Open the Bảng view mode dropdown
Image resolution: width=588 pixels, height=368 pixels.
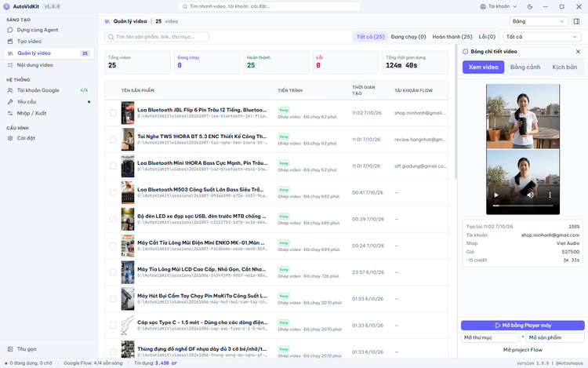[x=539, y=21]
